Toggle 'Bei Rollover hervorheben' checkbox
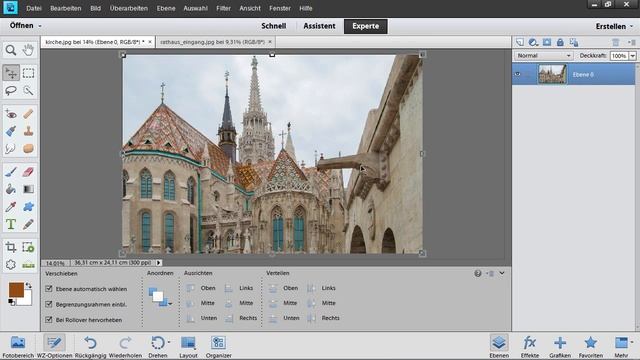The image size is (640, 360). point(49,320)
